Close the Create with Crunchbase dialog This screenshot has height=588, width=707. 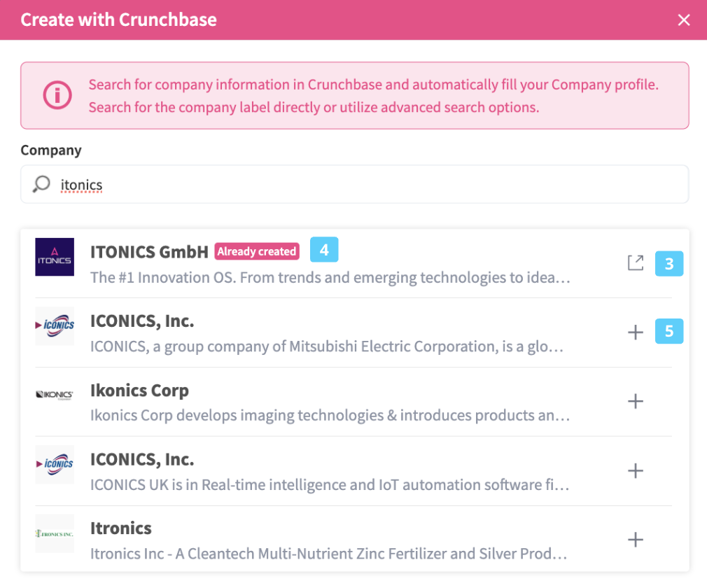[x=684, y=20]
